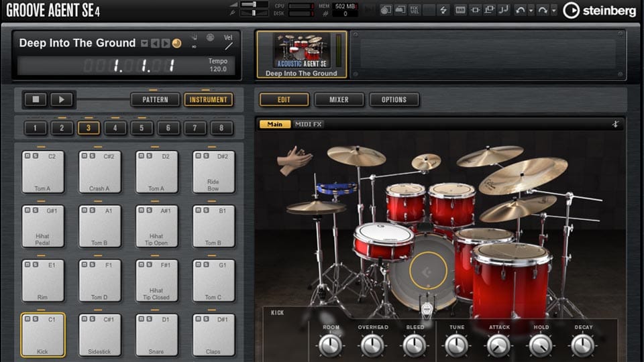Click the JJ pattern icon in the toolbar

[x=504, y=10]
